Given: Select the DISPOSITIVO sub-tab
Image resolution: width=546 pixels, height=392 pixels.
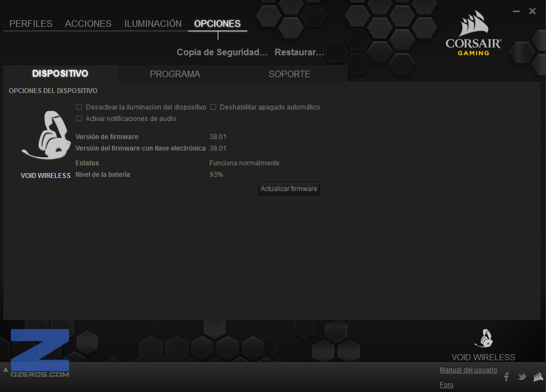Looking at the screenshot, I should (x=60, y=73).
